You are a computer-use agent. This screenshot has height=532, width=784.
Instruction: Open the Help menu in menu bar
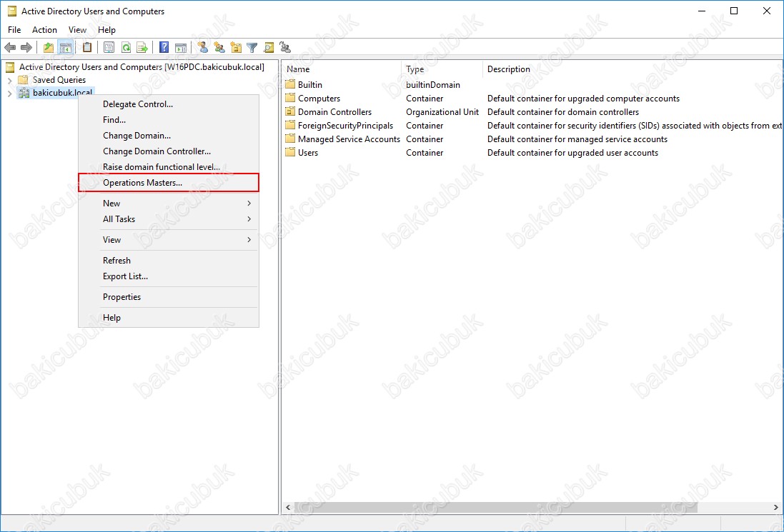tap(106, 30)
